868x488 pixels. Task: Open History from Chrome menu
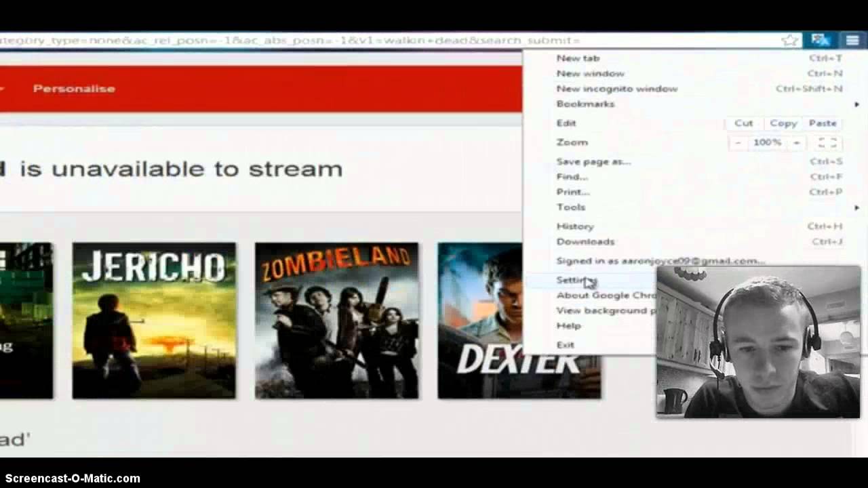pos(695,226)
